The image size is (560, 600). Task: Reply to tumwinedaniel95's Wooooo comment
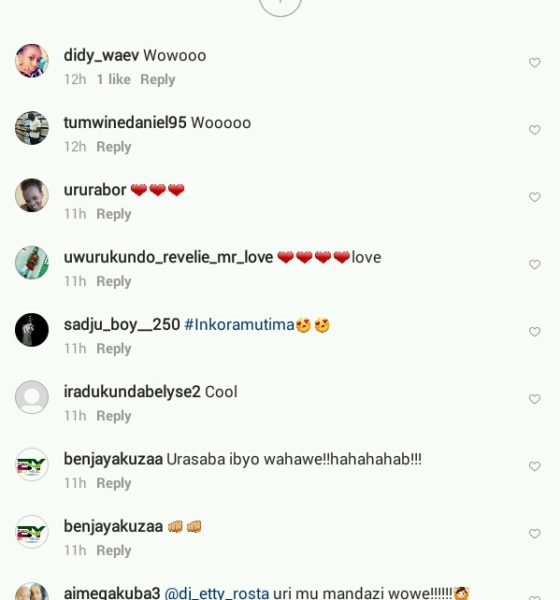point(114,147)
